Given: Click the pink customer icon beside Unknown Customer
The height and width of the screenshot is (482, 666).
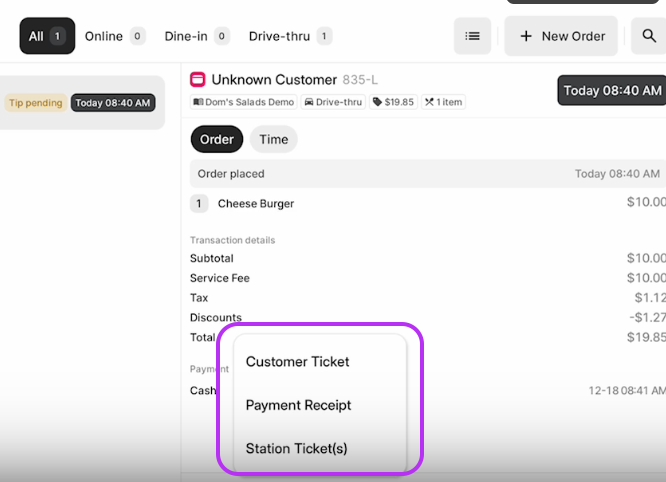Looking at the screenshot, I should click(x=198, y=79).
